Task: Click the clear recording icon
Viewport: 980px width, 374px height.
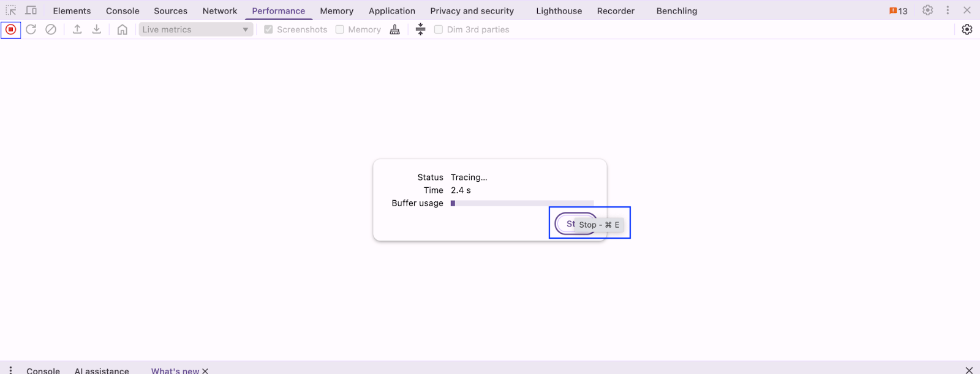Action: 51,29
